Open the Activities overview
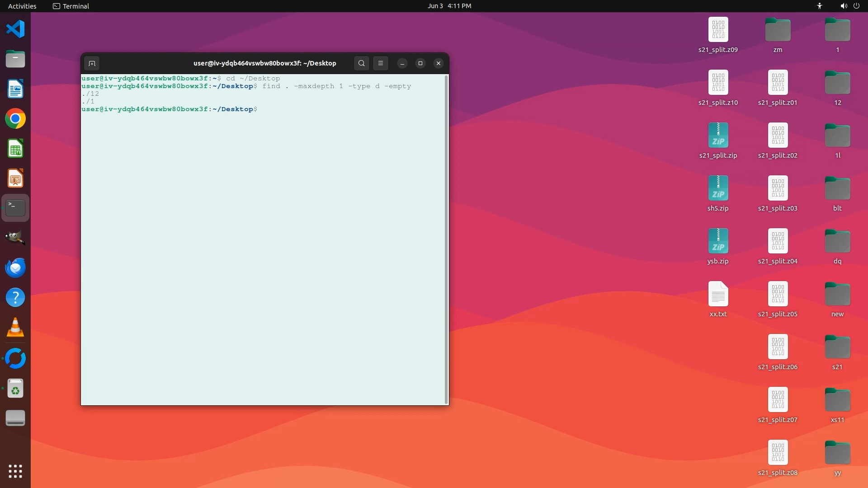The height and width of the screenshot is (488, 868). click(22, 6)
